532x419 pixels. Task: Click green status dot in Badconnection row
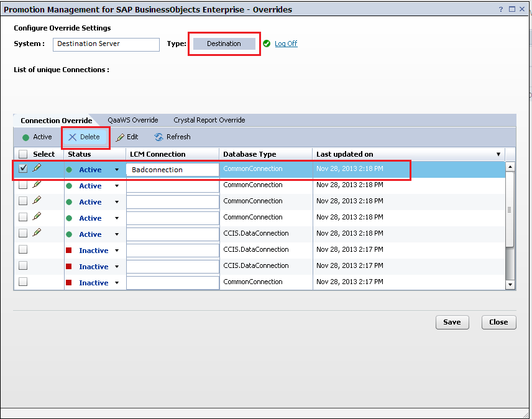(x=69, y=170)
